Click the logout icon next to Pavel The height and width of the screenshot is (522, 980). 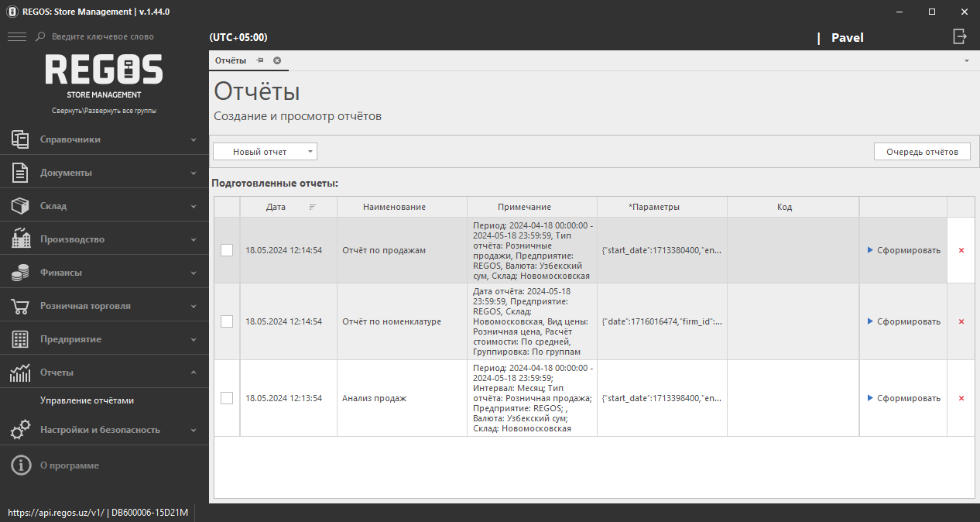click(960, 36)
